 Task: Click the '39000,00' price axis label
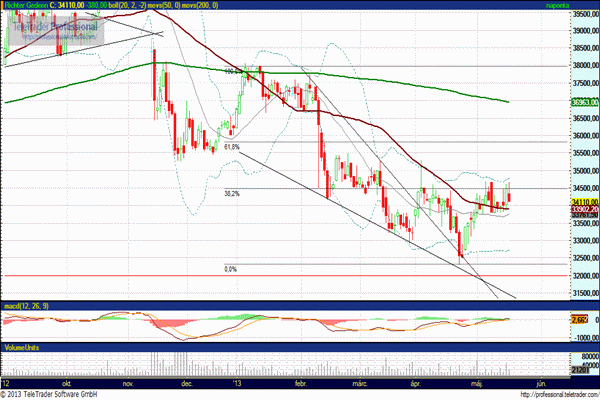[585, 31]
